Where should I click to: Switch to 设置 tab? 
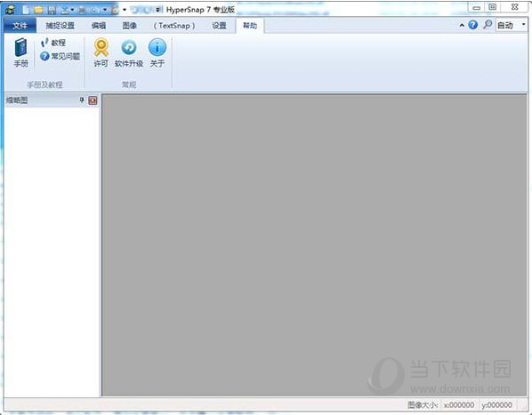[219, 26]
